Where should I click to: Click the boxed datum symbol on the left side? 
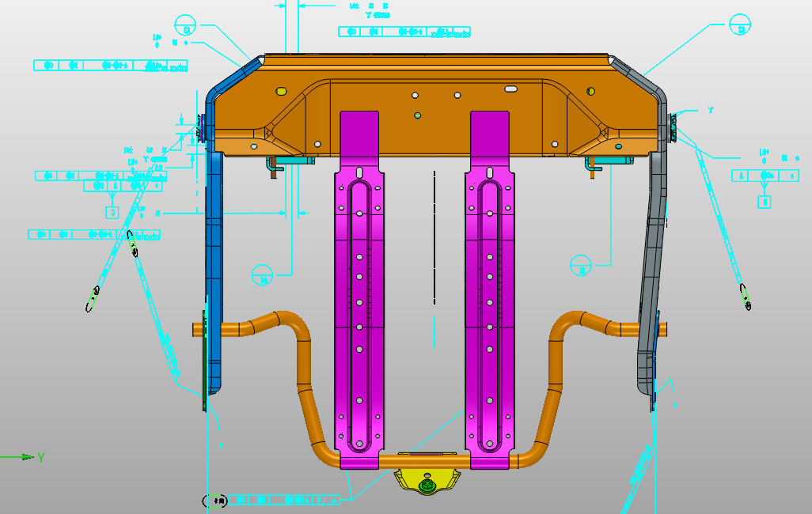112,212
